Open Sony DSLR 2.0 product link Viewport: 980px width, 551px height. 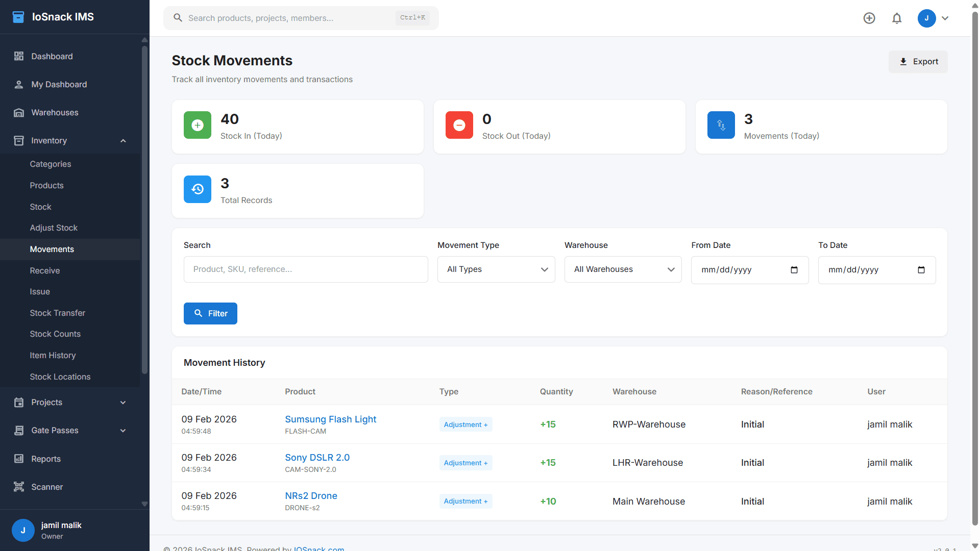coord(317,458)
